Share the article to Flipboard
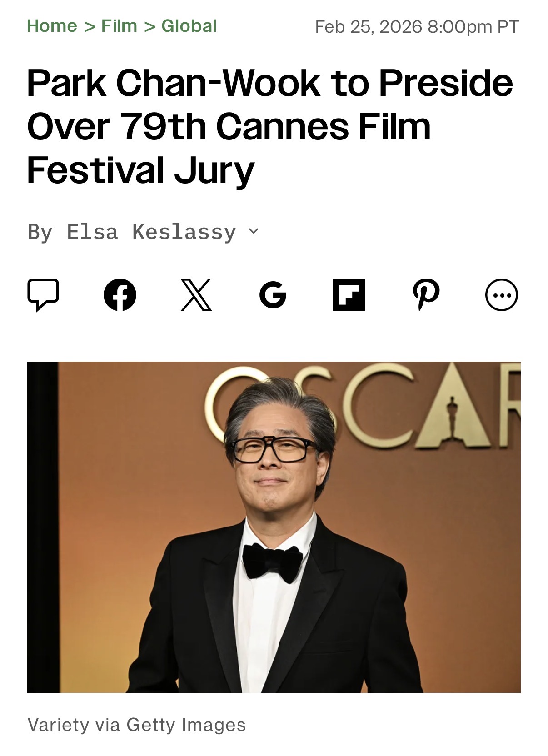548x756 pixels. (349, 295)
